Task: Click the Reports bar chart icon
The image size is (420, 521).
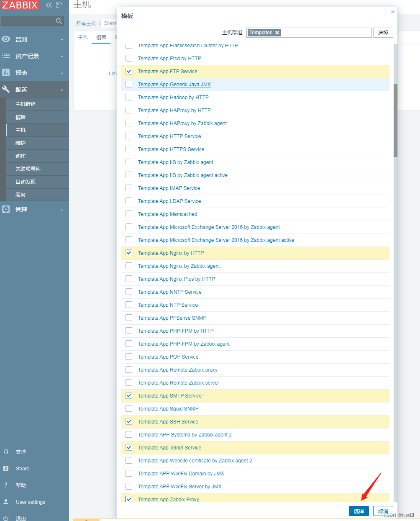Action: click(6, 72)
